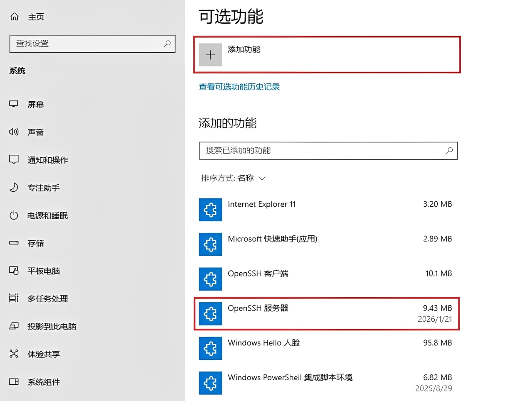Select the OpenSSH 客户端 puzzle icon
The width and height of the screenshot is (532, 401).
[210, 279]
